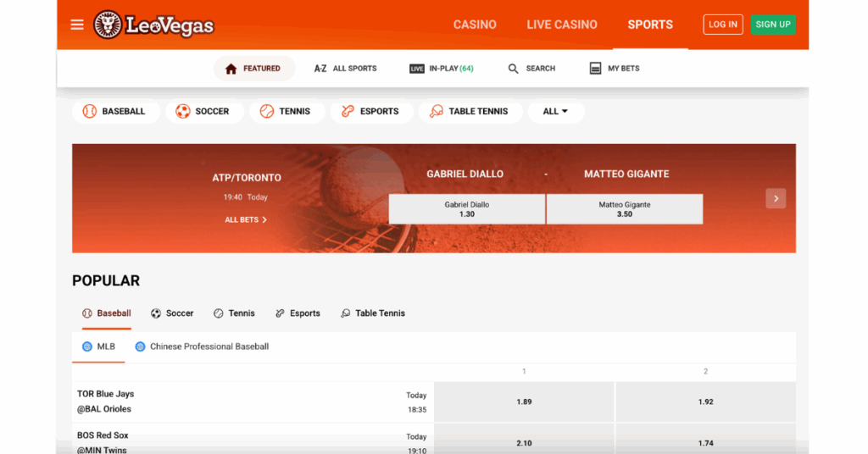Switch to Popular Esports tab
This screenshot has height=454, width=868.
(x=298, y=313)
